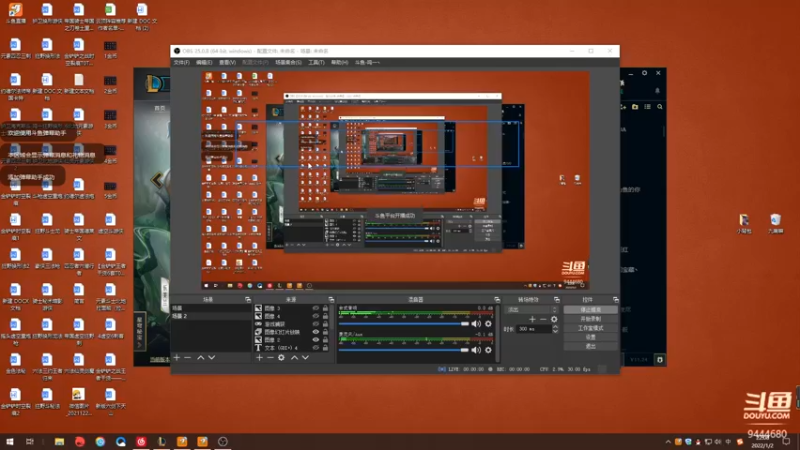This screenshot has width=800, height=450.
Task: Click the transition duration 300 ms field
Action: [534, 329]
